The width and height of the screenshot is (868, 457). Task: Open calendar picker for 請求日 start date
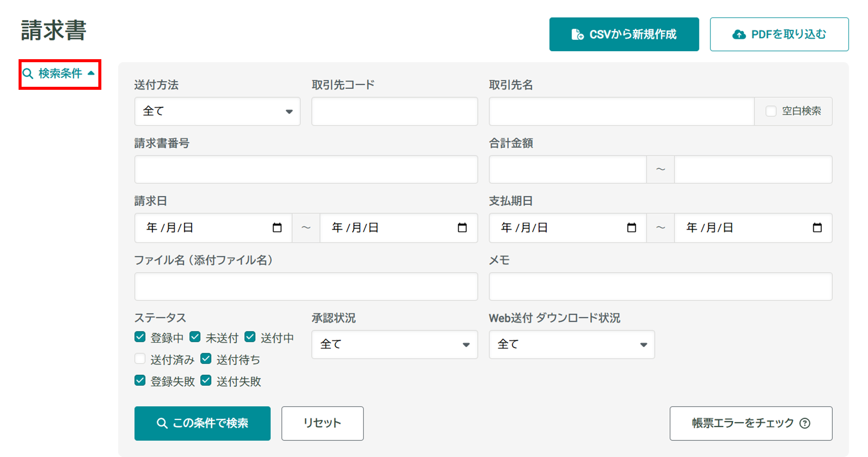coord(277,228)
